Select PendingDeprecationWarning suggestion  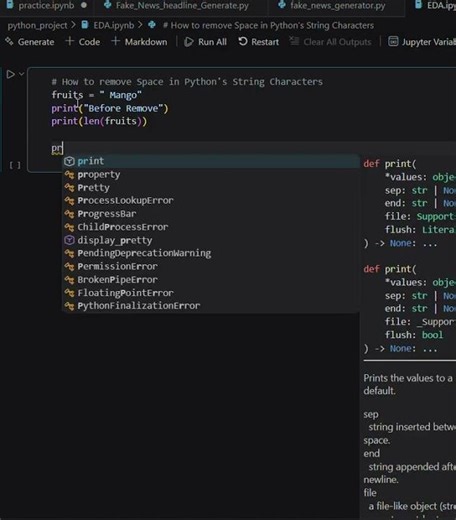click(x=211, y=253)
